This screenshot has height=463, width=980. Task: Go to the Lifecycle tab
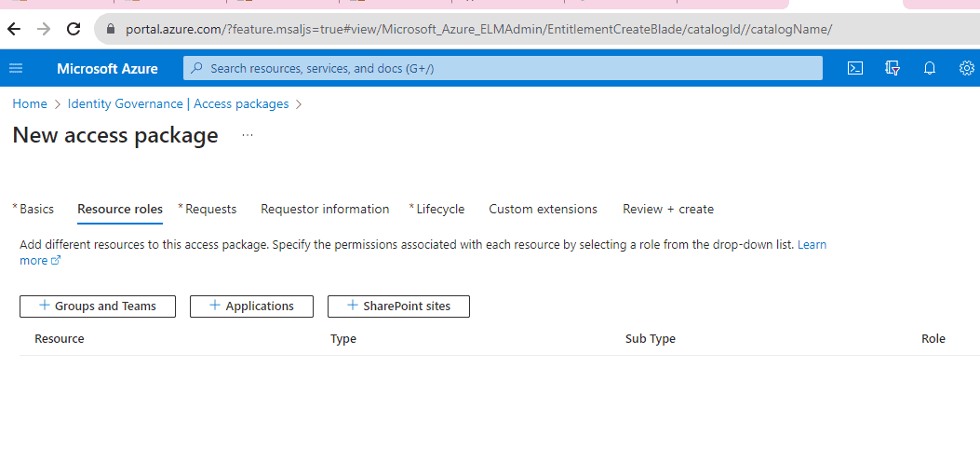pyautogui.click(x=440, y=209)
